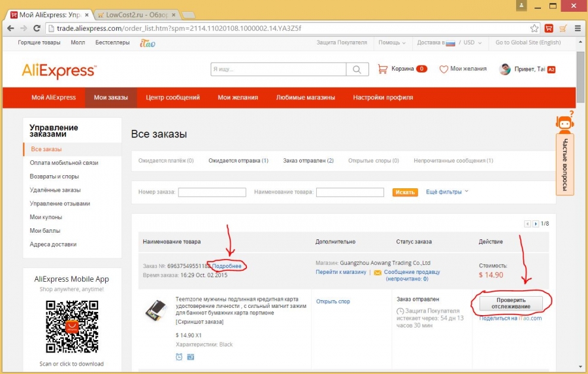Focus the Наименование товара input field
Image resolution: width=588 pixels, height=374 pixels.
(x=350, y=192)
